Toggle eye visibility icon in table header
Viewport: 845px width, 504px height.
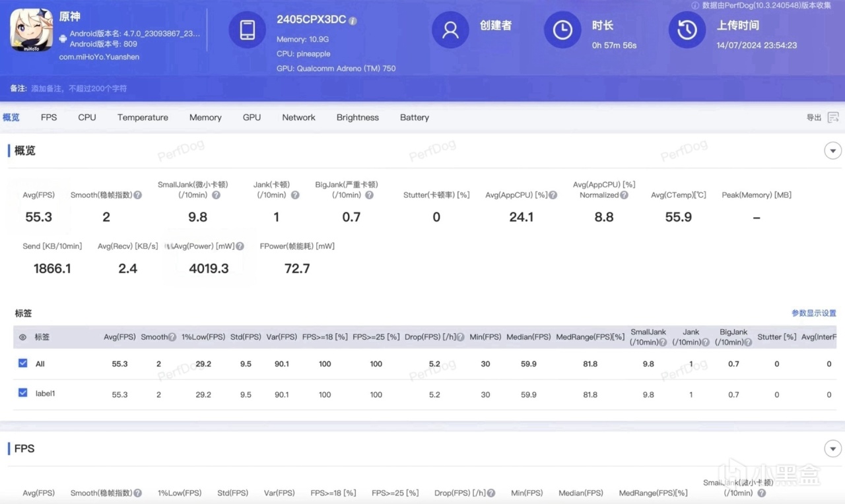point(22,337)
